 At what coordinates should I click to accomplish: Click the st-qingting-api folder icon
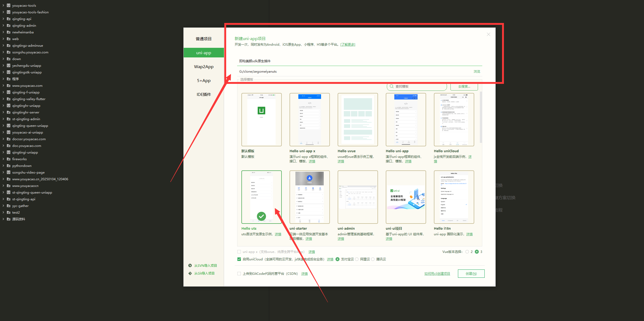[9, 199]
